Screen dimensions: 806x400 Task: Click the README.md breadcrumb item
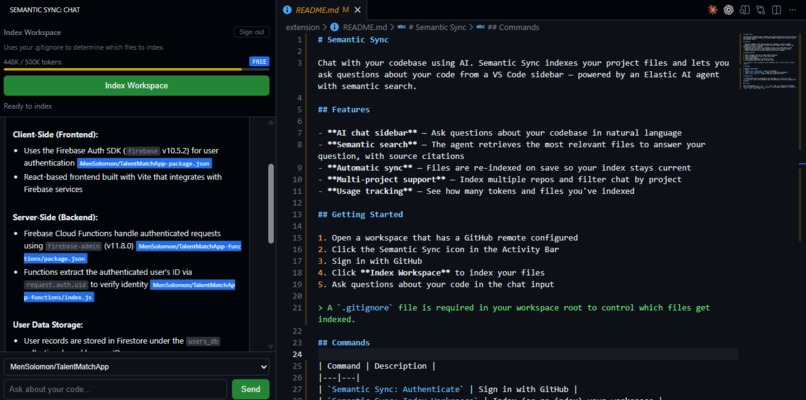point(359,27)
